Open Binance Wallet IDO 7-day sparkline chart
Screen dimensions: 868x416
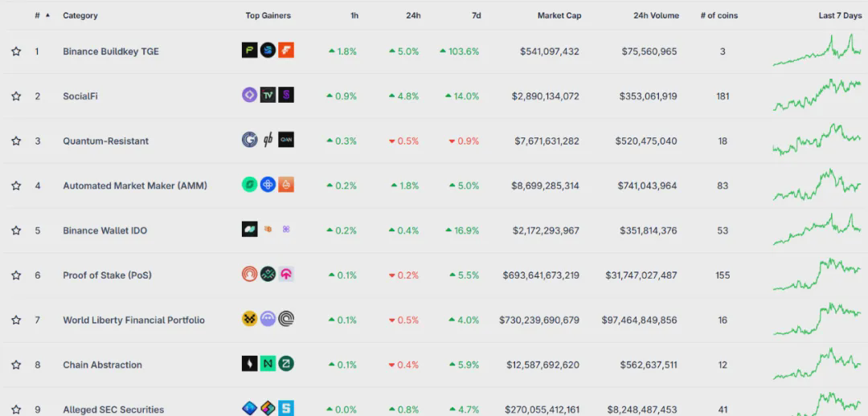point(816,230)
